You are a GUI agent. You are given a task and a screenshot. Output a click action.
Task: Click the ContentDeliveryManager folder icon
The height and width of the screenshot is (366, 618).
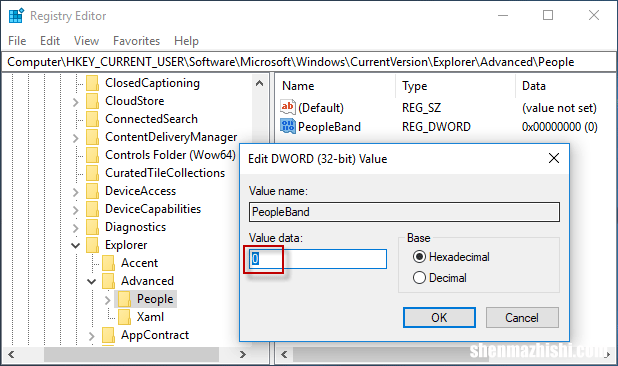pyautogui.click(x=93, y=137)
